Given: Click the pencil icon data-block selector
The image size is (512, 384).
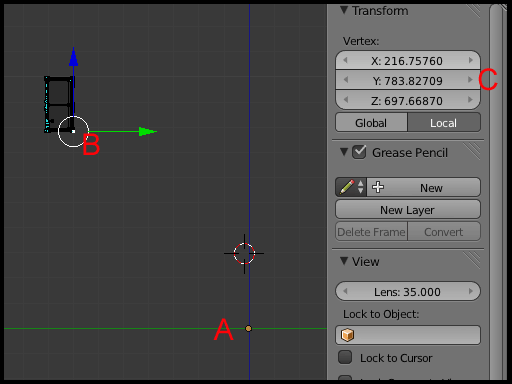Looking at the screenshot, I should click(351, 187).
